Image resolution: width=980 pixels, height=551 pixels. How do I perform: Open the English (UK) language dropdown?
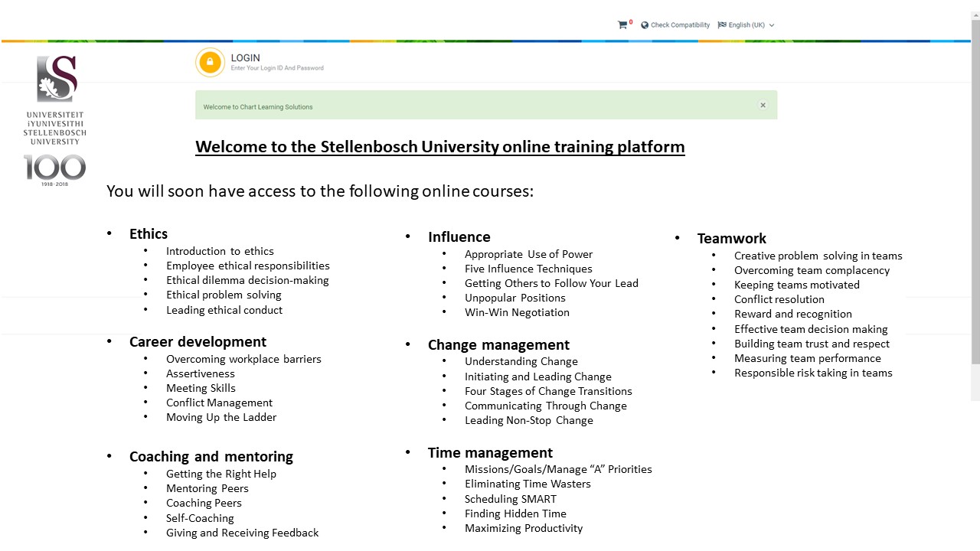746,25
